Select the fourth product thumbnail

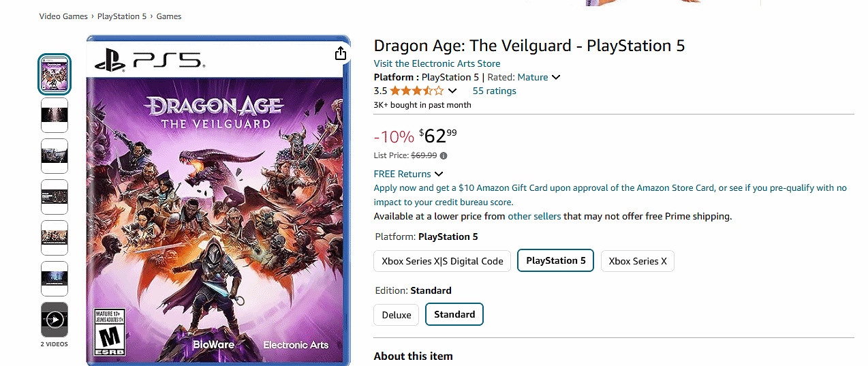click(55, 197)
